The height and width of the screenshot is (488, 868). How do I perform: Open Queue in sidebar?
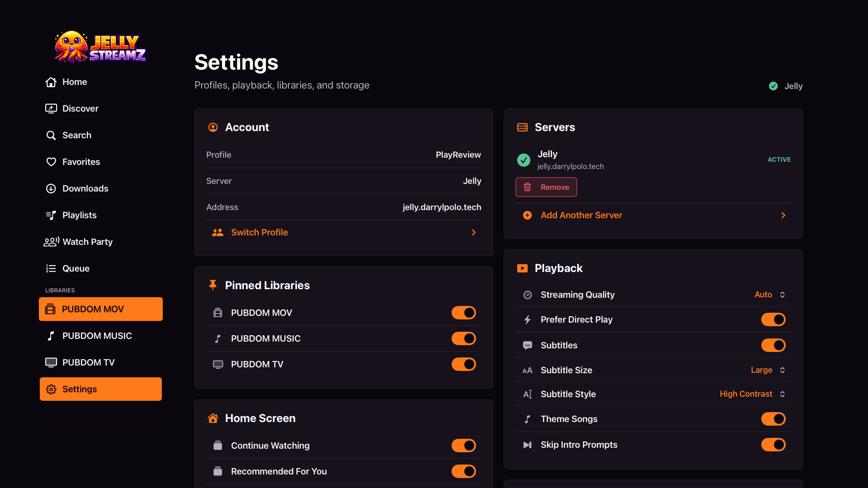[101, 268]
